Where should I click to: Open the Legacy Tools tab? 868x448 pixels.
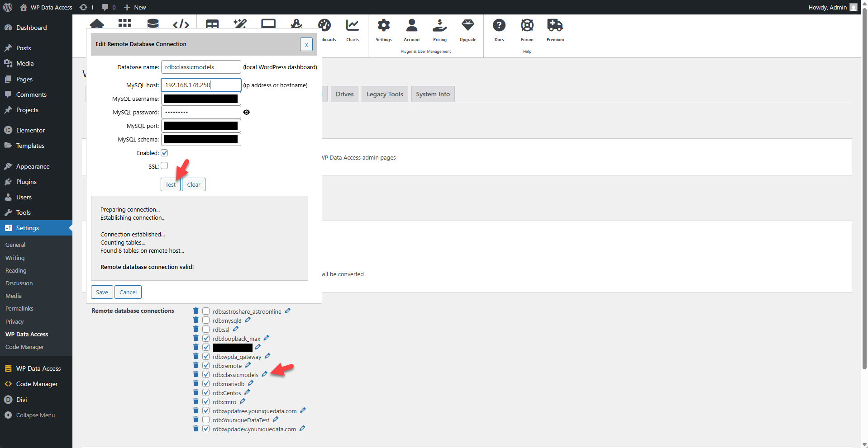pyautogui.click(x=384, y=94)
